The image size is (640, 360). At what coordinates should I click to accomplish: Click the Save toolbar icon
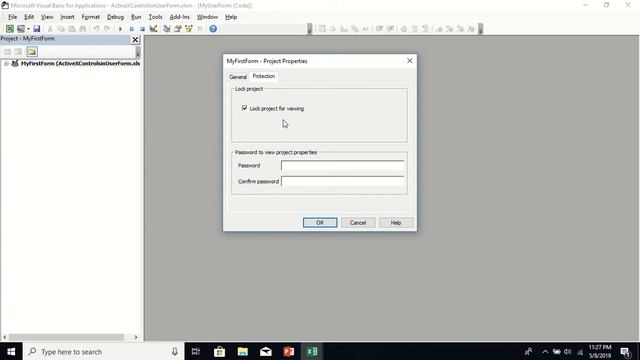point(37,29)
